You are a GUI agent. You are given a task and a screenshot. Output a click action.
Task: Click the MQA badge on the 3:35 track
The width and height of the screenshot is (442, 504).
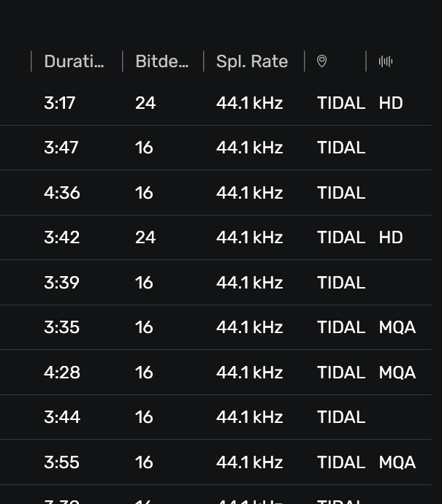point(397,327)
